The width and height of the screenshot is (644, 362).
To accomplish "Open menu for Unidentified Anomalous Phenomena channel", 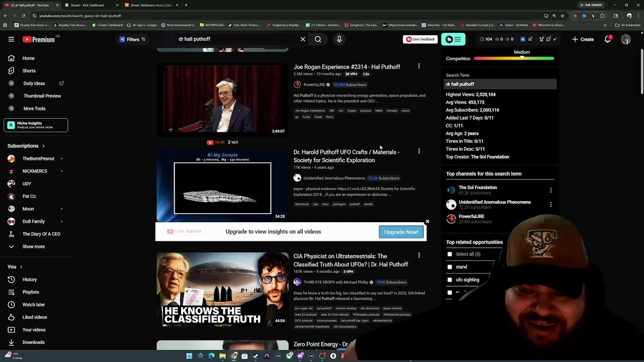I will click(551, 205).
